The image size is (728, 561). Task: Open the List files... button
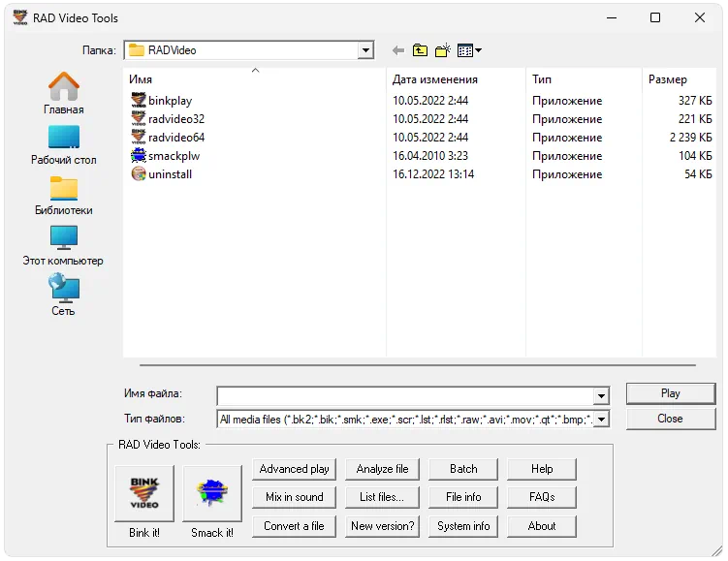click(382, 497)
